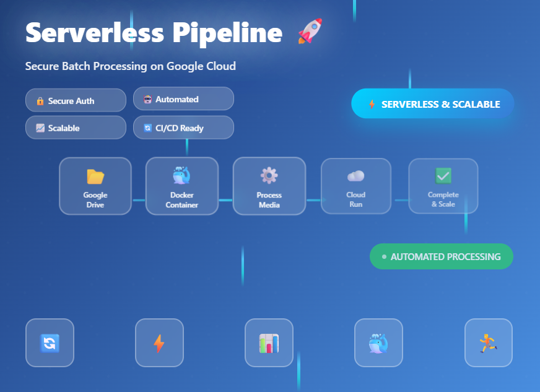Click the rocket icon beside the title

click(310, 31)
